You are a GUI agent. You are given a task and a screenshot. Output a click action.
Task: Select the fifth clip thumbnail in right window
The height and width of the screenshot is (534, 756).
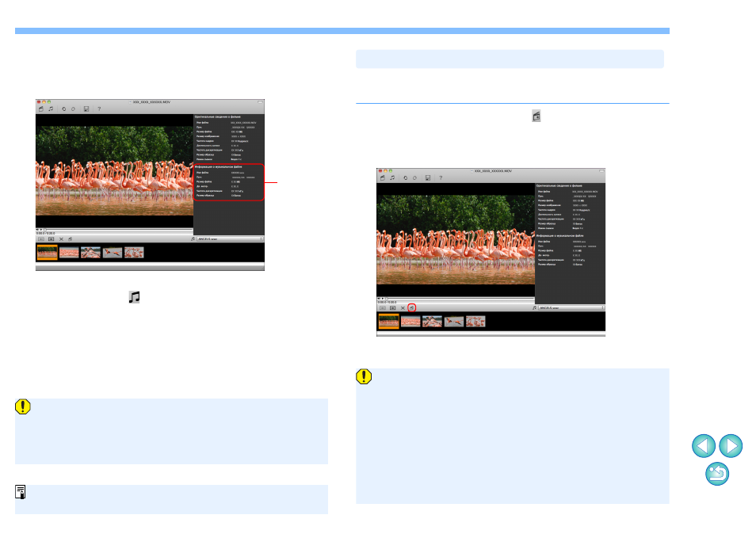coord(475,322)
